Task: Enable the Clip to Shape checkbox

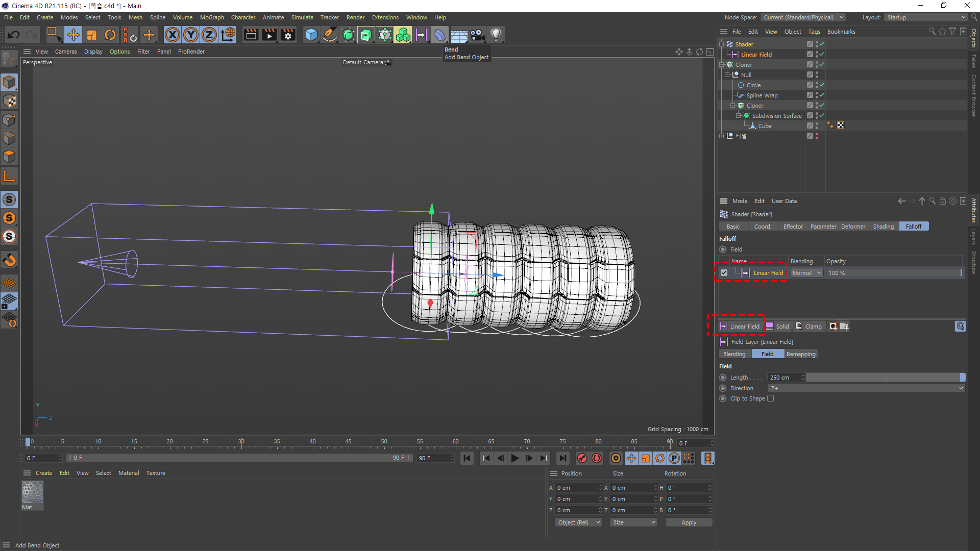Action: [770, 398]
